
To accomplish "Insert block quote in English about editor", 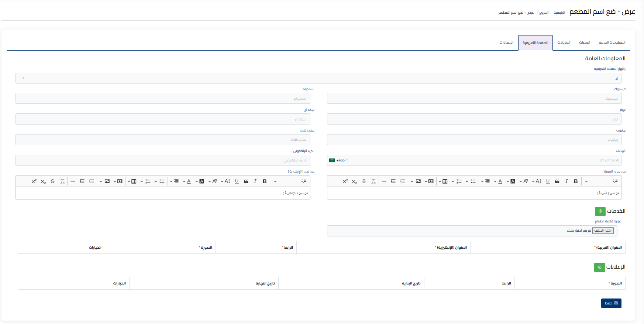I will [246, 181].
